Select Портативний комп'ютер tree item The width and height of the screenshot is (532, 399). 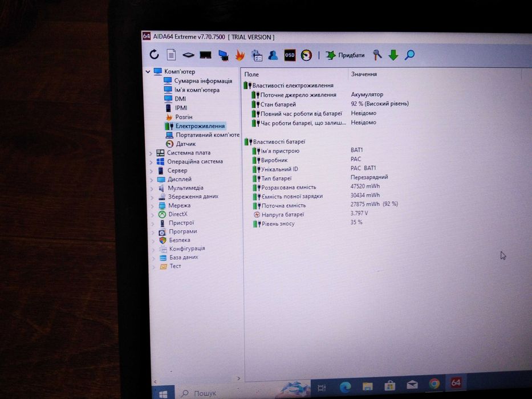point(202,135)
